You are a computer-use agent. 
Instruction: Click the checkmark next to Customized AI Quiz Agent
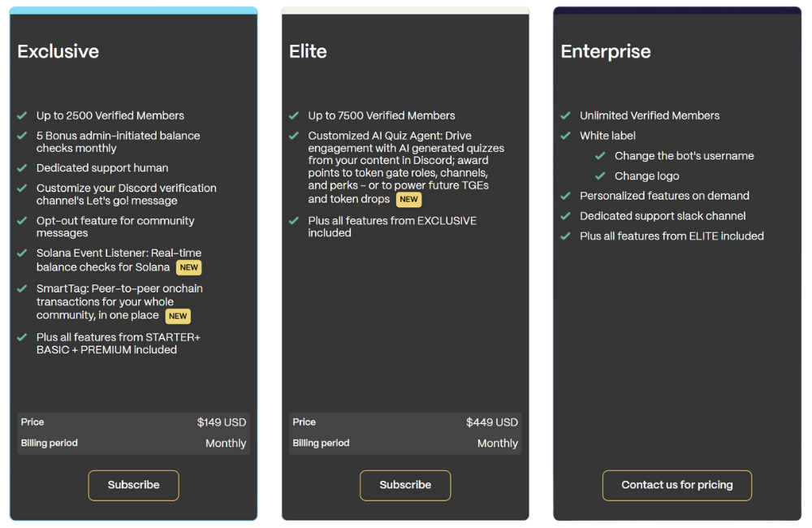[x=294, y=136]
